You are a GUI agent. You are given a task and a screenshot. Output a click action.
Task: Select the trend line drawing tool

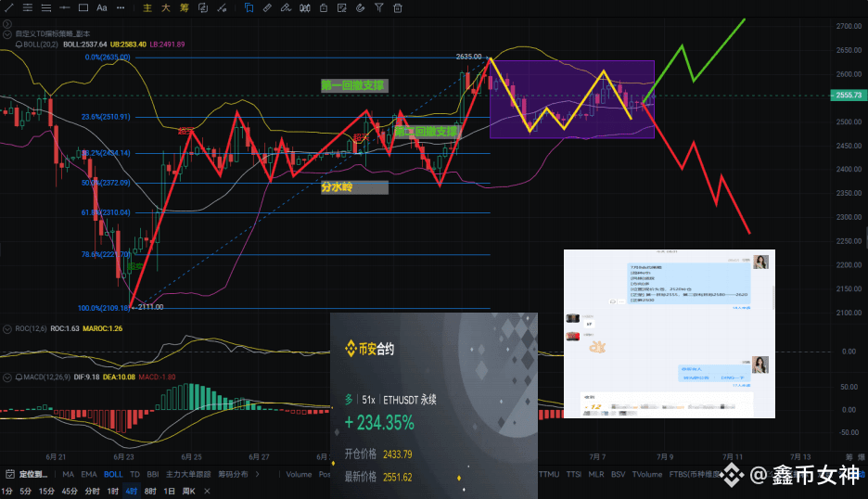[8, 7]
